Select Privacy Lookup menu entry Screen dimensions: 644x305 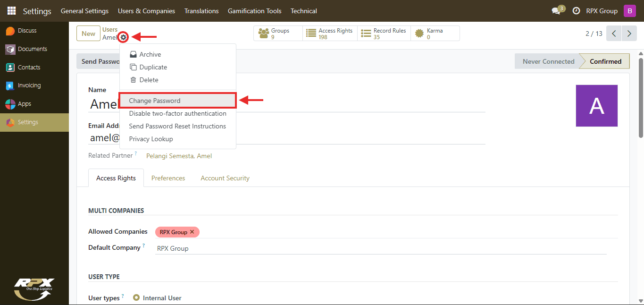tap(178, 139)
